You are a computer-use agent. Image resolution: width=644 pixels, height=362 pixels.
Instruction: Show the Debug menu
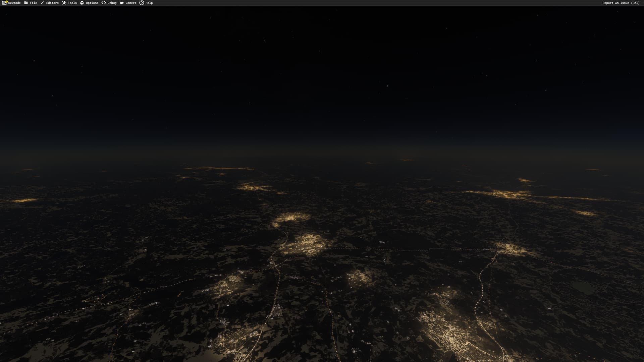[x=112, y=3]
